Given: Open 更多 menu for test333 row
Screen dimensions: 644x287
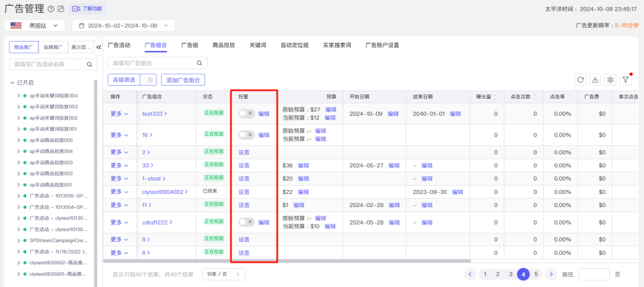Looking at the screenshot, I should (119, 113).
